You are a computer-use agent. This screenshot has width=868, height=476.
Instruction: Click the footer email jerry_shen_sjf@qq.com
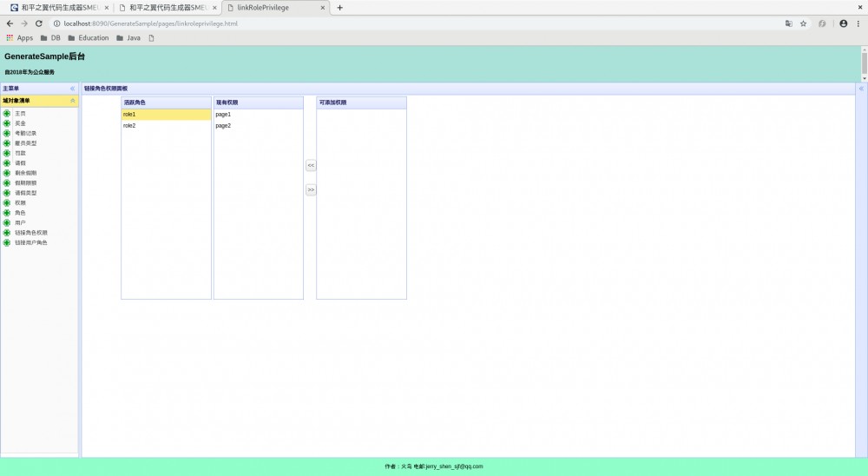click(455, 466)
